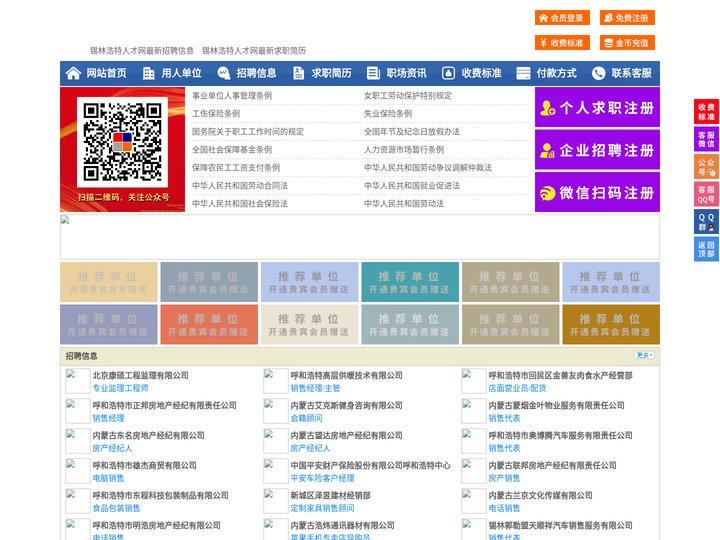Open 定制家具销售顾问 job link

322,508
